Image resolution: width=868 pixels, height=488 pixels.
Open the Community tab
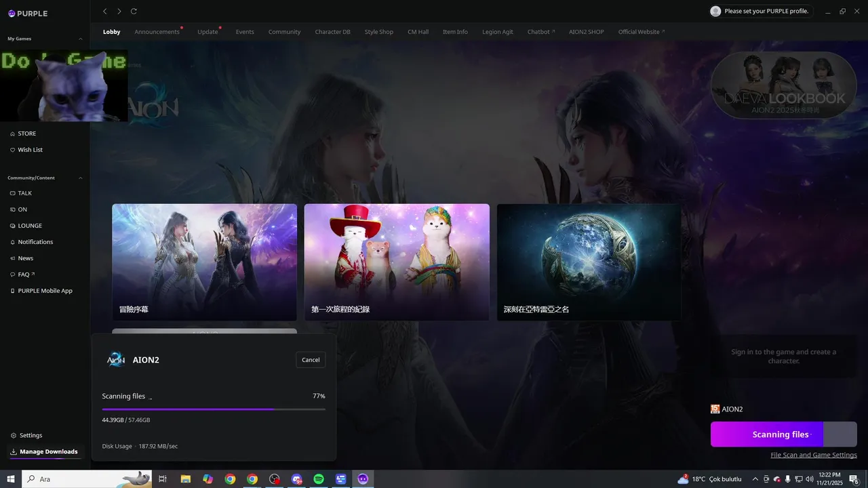[284, 32]
